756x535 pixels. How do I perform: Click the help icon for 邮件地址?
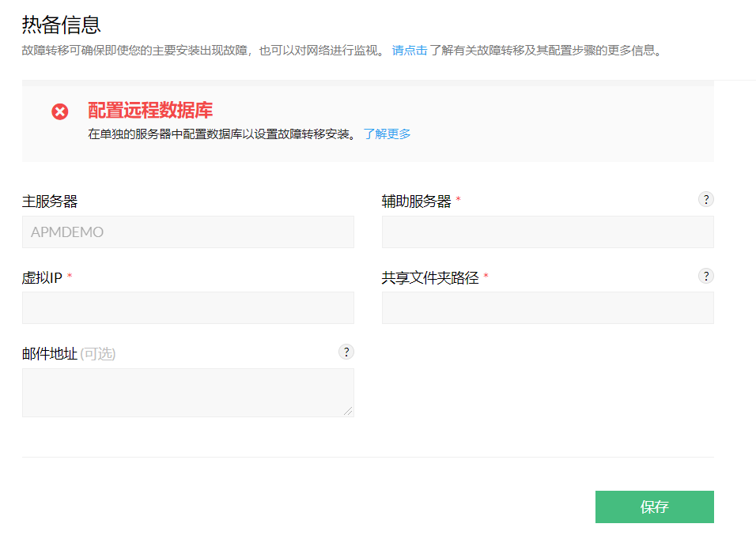(x=346, y=352)
